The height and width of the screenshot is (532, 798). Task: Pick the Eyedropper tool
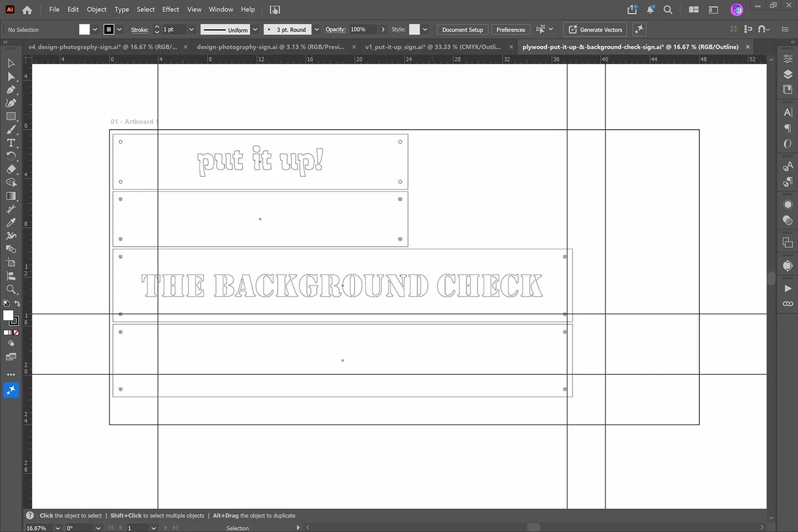11,223
